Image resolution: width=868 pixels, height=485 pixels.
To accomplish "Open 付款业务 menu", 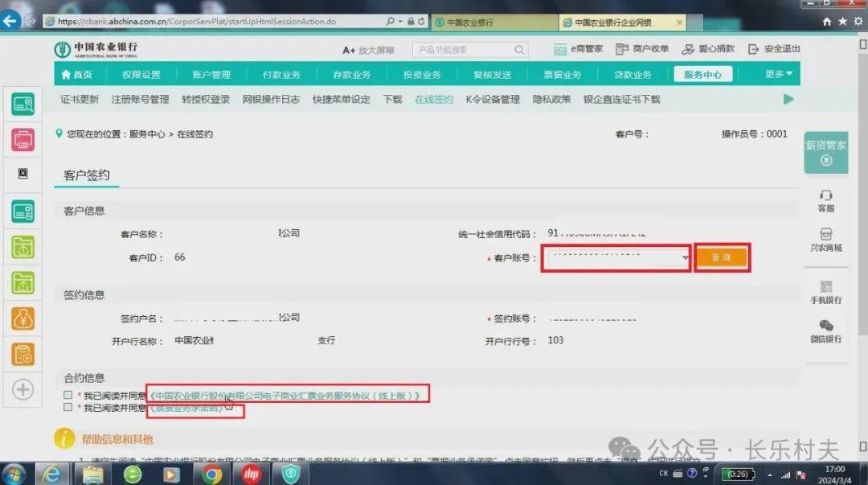I will click(x=281, y=74).
